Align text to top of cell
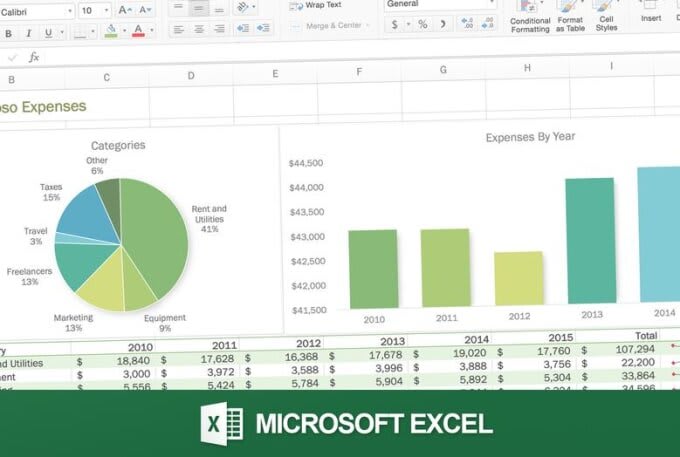The width and height of the screenshot is (680, 457). point(178,7)
